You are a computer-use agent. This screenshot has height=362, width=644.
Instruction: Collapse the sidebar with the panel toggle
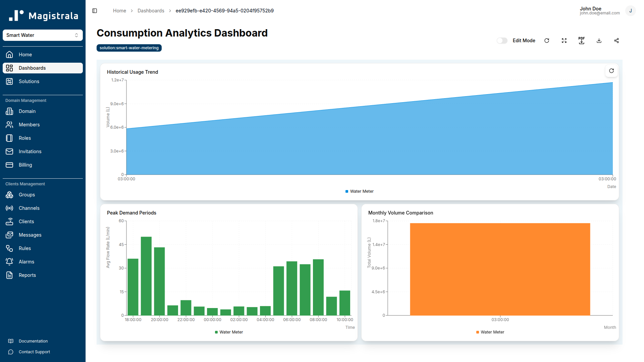(x=94, y=10)
